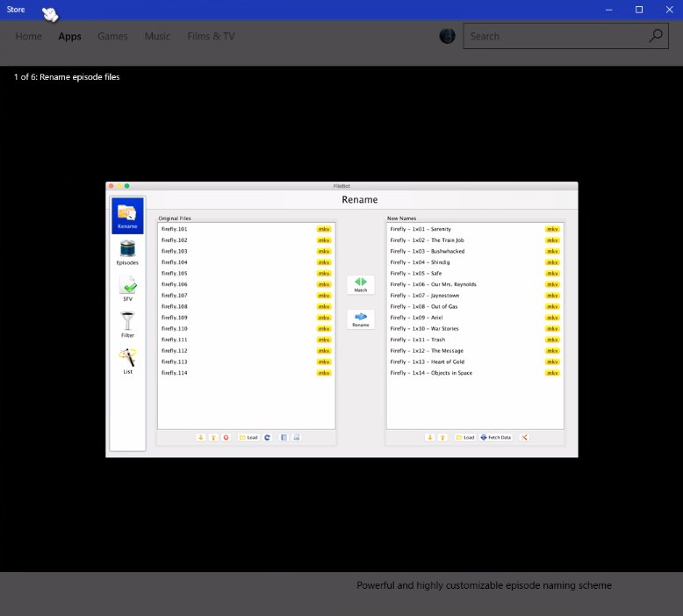Click the Rename heading in FileBot
The width and height of the screenshot is (683, 616).
coord(360,200)
